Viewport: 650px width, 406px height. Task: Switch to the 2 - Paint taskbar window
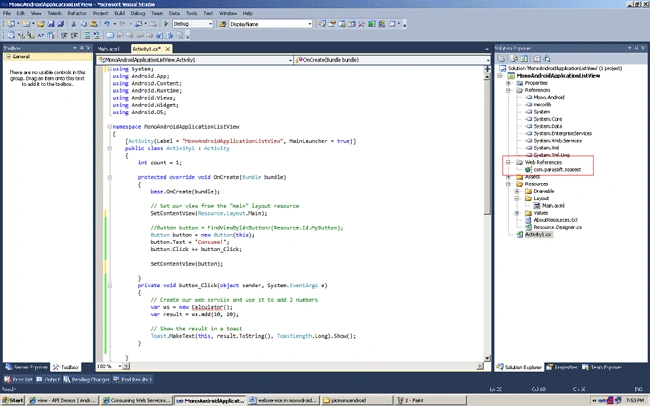click(429, 400)
